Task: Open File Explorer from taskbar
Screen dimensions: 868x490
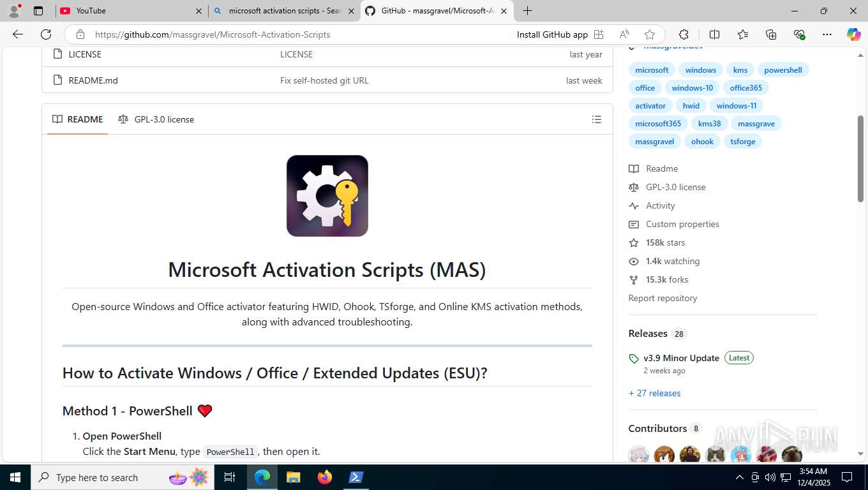Action: (x=293, y=477)
